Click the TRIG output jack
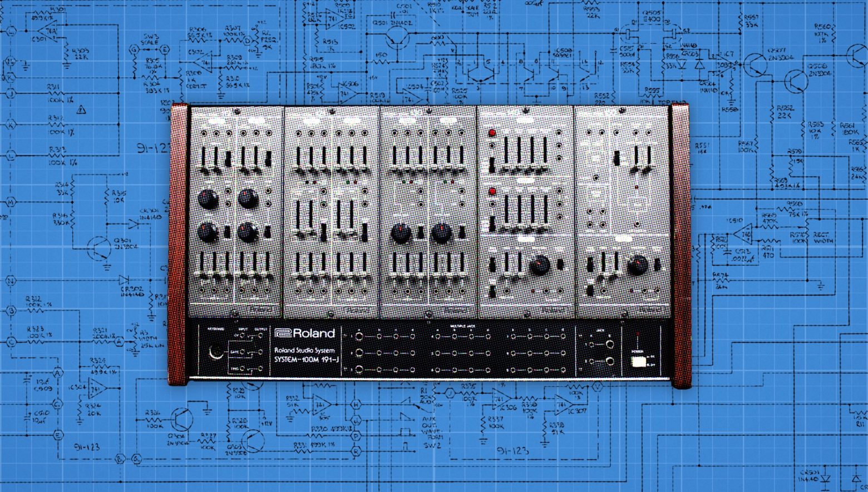The image size is (868, 492). click(260, 369)
